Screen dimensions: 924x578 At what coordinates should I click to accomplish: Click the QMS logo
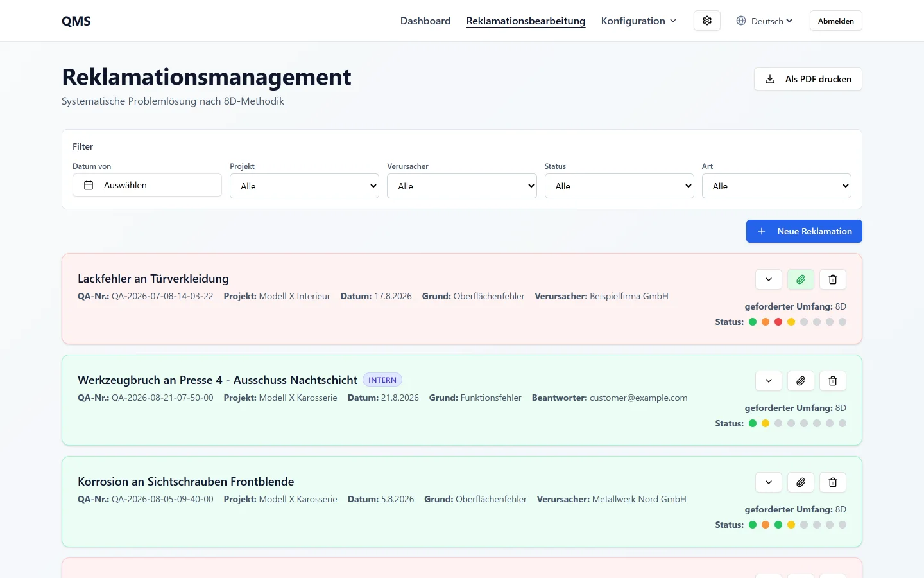(76, 21)
